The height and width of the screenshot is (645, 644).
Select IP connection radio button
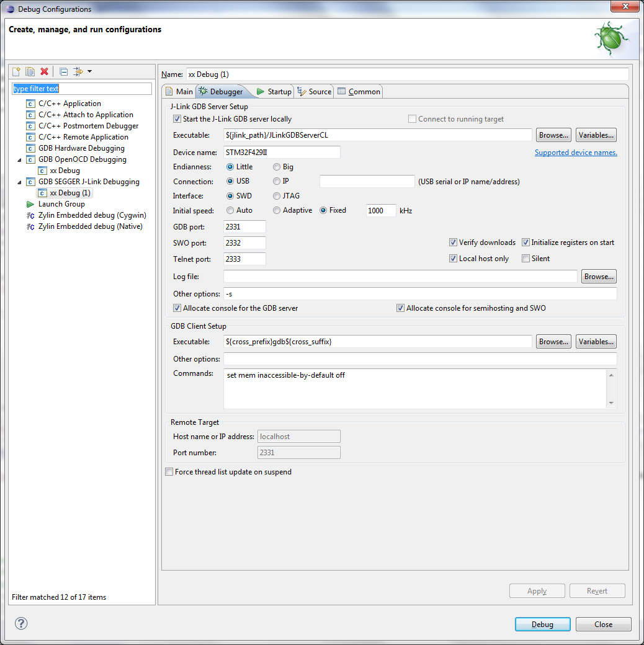[x=277, y=181]
